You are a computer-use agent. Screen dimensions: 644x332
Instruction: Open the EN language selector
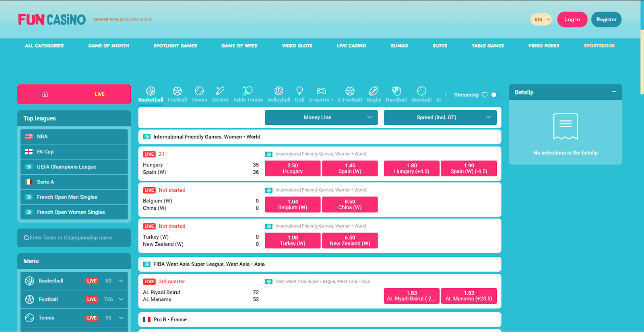click(x=541, y=19)
